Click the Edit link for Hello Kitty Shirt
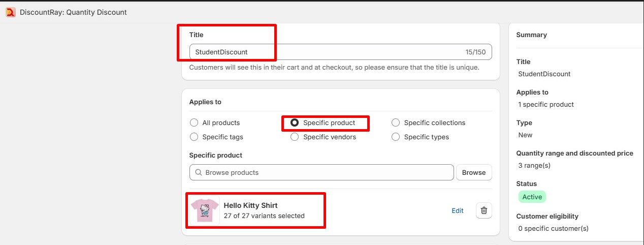This screenshot has height=245, width=644. click(458, 210)
